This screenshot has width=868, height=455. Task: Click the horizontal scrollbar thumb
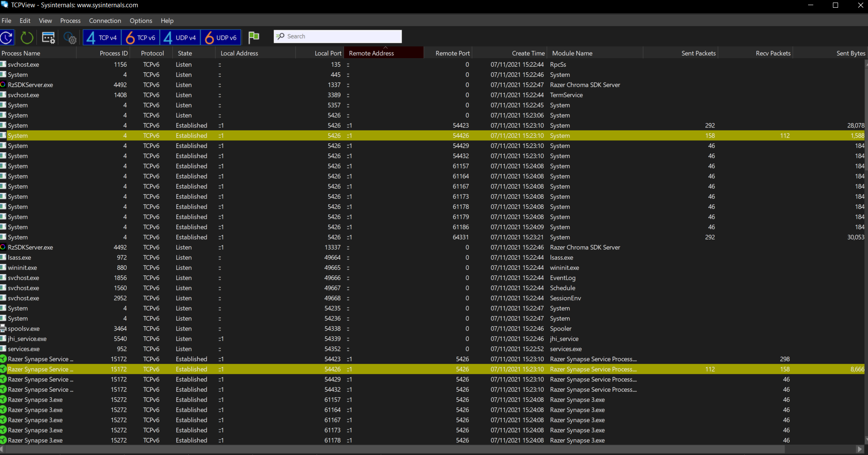[395, 449]
